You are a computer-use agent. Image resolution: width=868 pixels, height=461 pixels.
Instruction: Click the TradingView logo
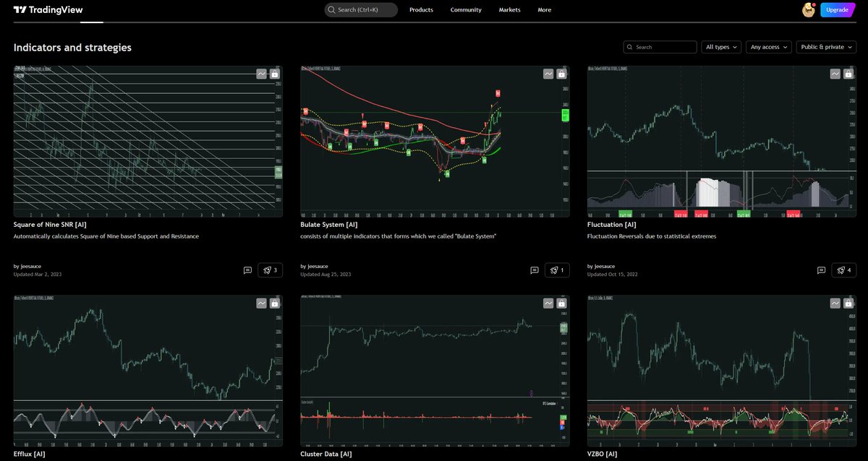48,10
